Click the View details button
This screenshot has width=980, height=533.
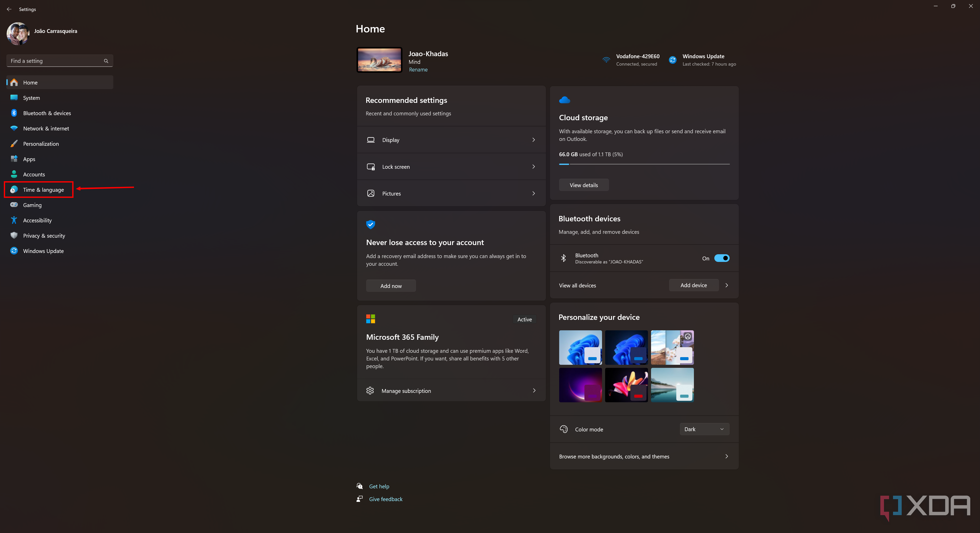point(584,185)
